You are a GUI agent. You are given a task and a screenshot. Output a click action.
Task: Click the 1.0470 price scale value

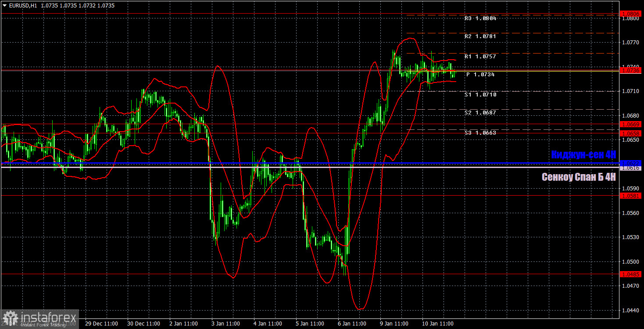click(630, 286)
